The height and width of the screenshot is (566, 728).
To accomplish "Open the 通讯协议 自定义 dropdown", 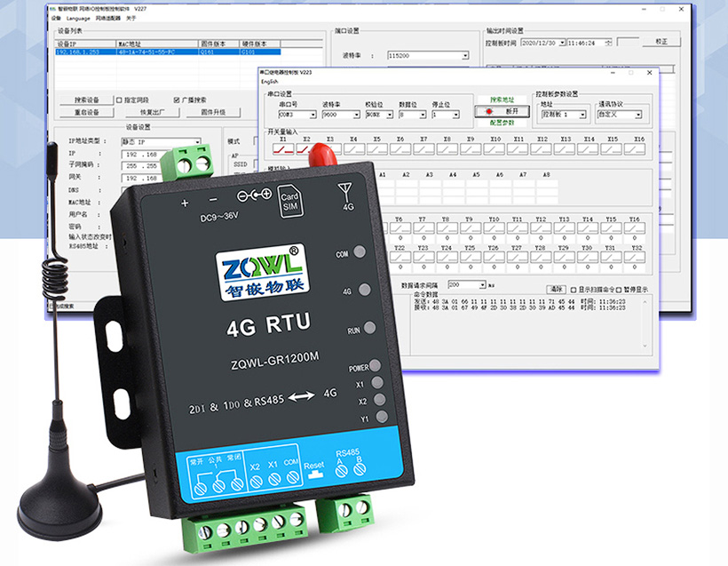I will point(638,115).
